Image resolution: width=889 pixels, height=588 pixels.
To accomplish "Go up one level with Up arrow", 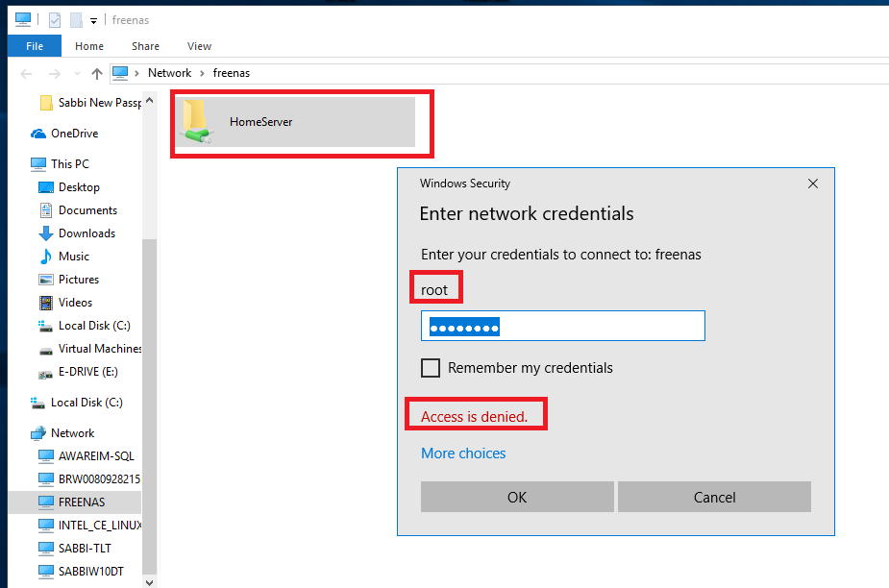I will pos(97,74).
